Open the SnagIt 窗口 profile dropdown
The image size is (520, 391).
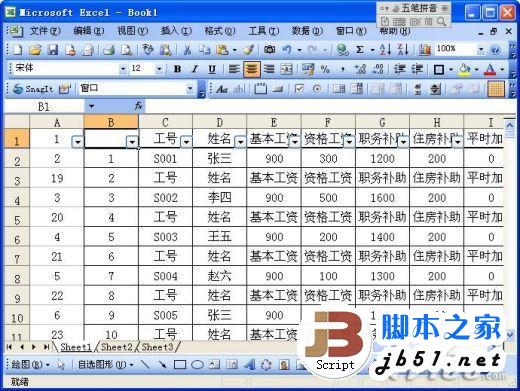[x=190, y=89]
